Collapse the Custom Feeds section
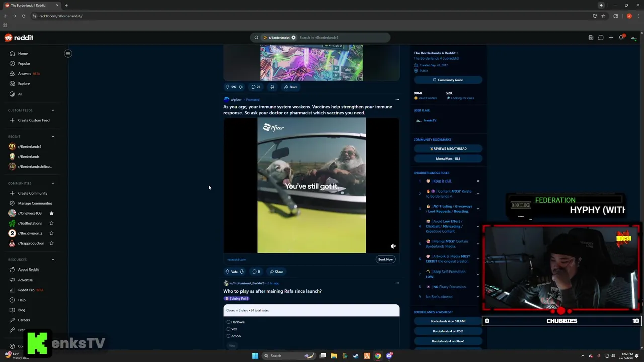644x362 pixels. point(53,110)
